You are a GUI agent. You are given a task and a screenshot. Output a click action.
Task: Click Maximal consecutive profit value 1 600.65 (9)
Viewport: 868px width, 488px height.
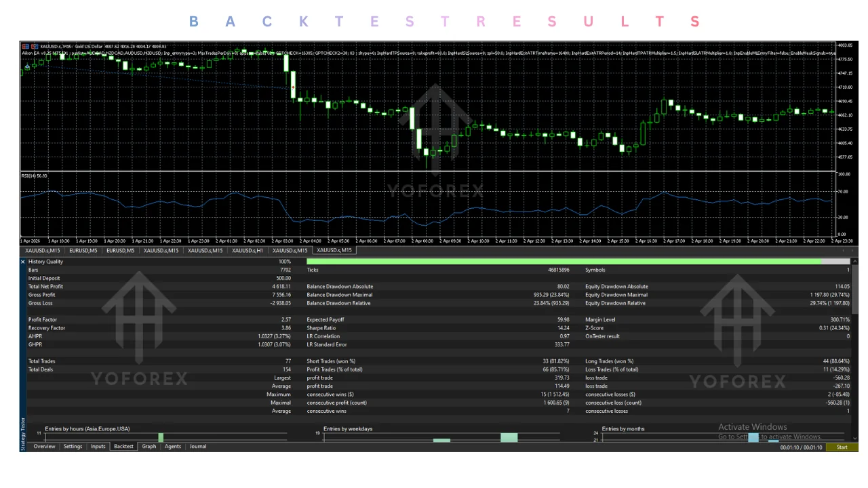click(x=555, y=403)
